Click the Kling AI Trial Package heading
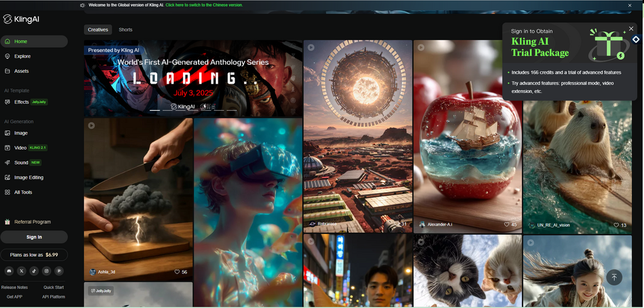Screen dimensions: 644x308 click(540, 47)
